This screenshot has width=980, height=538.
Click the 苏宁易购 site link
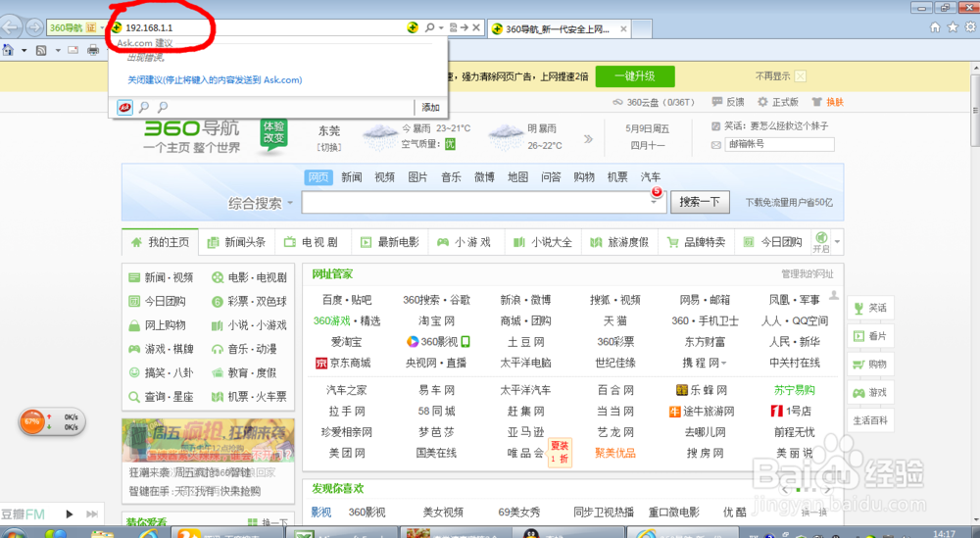tap(795, 391)
